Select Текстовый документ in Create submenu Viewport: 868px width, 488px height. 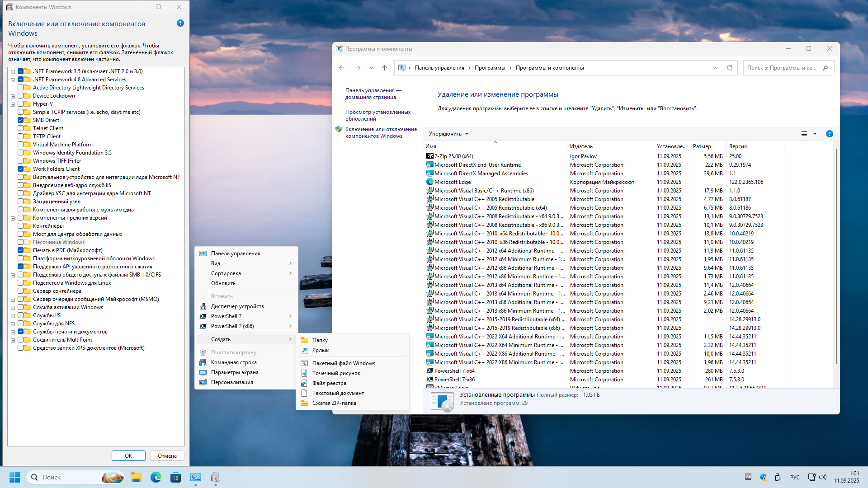click(x=353, y=393)
